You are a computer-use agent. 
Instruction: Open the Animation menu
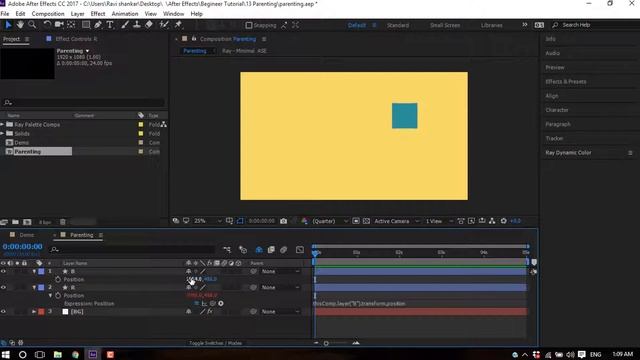125,14
